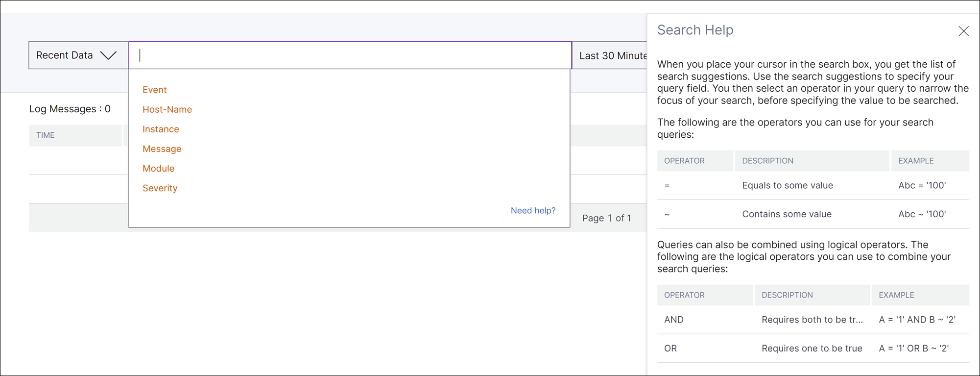Select the Host-Name search suggestion

(x=167, y=109)
